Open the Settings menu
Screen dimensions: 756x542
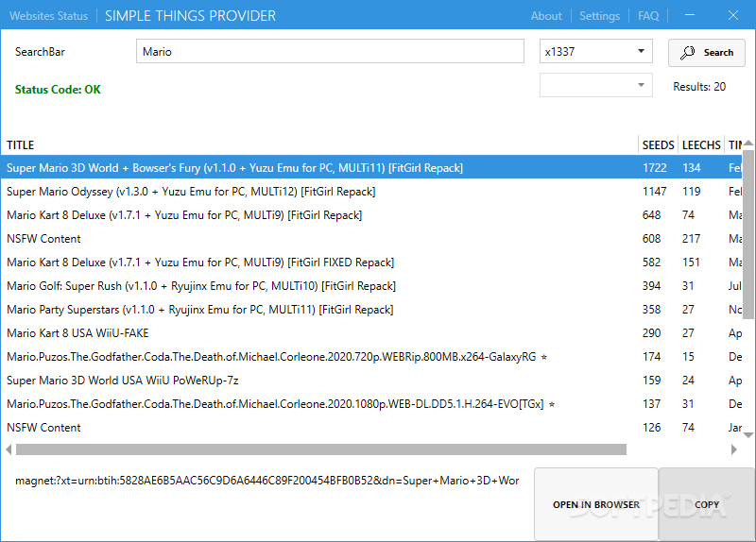click(x=599, y=16)
